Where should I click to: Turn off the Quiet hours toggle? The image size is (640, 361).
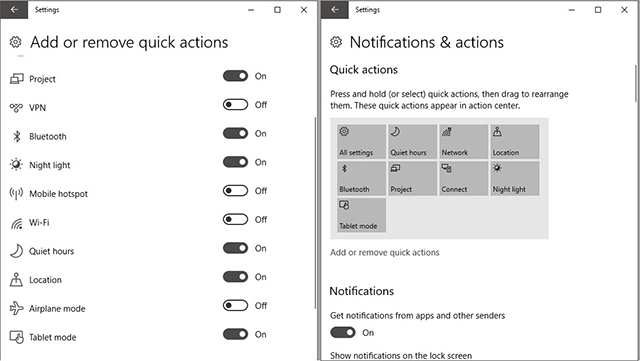point(235,248)
